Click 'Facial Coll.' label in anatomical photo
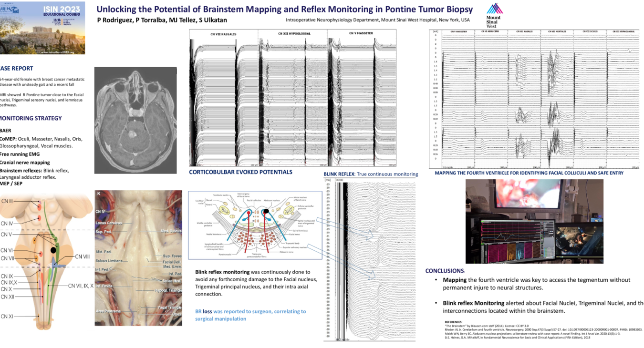 tap(172, 262)
